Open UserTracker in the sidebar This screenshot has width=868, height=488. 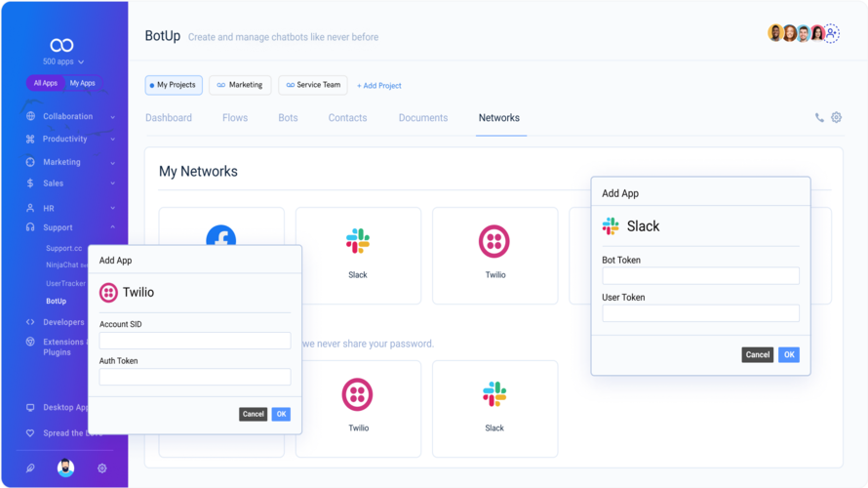click(66, 283)
